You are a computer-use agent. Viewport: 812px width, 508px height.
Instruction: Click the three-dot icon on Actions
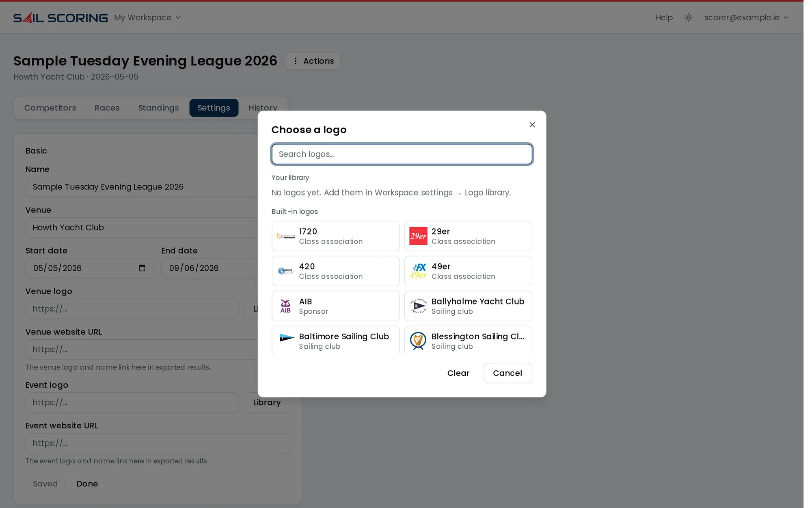295,61
